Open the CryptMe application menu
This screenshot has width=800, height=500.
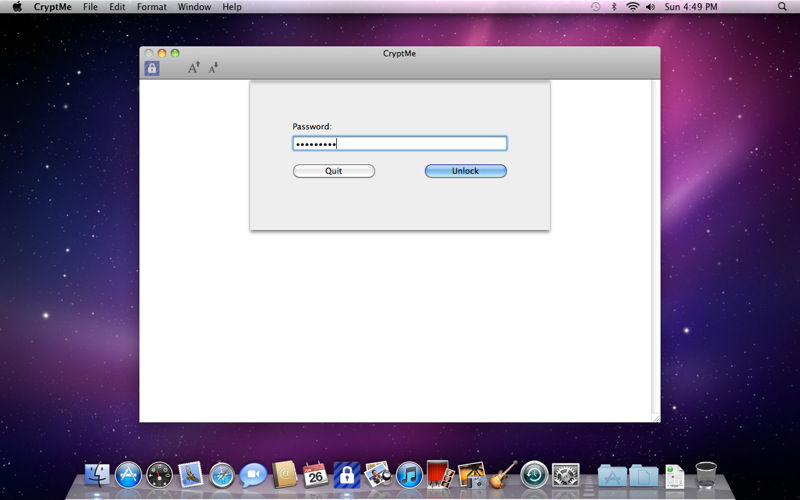(53, 7)
